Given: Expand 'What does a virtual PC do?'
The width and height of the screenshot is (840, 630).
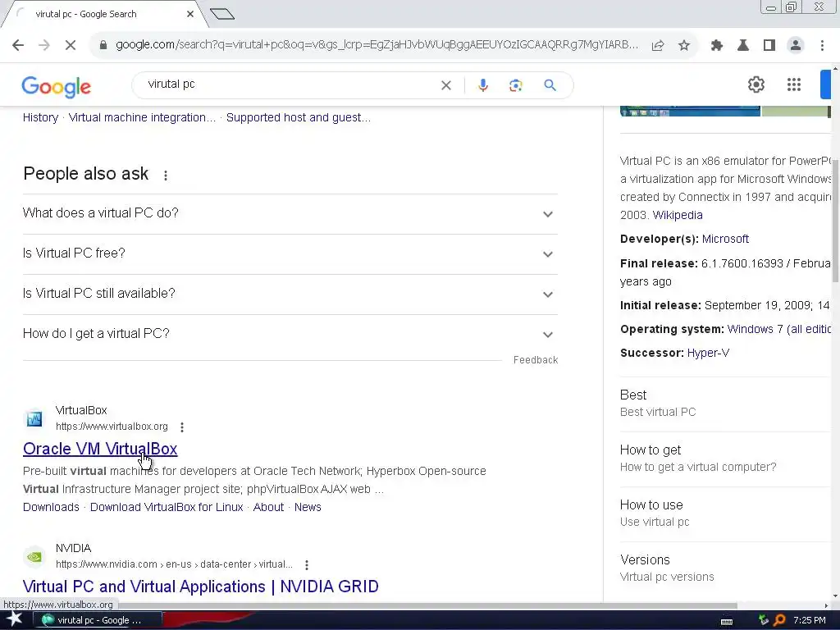Looking at the screenshot, I should (290, 214).
